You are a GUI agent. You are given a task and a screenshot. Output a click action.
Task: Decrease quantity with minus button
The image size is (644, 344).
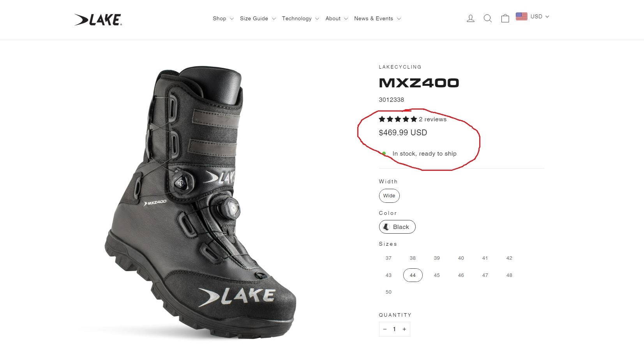(385, 329)
